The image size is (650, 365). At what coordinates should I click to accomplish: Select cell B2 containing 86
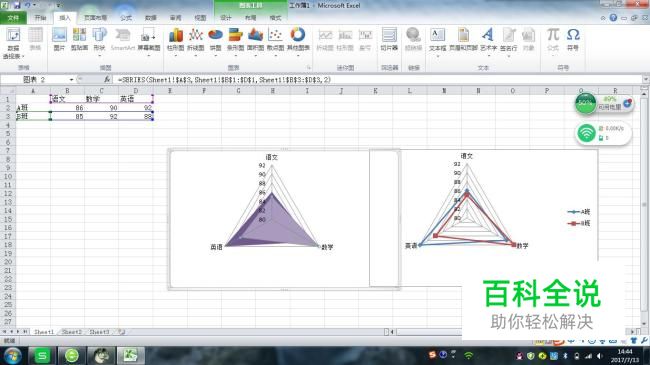[67, 108]
